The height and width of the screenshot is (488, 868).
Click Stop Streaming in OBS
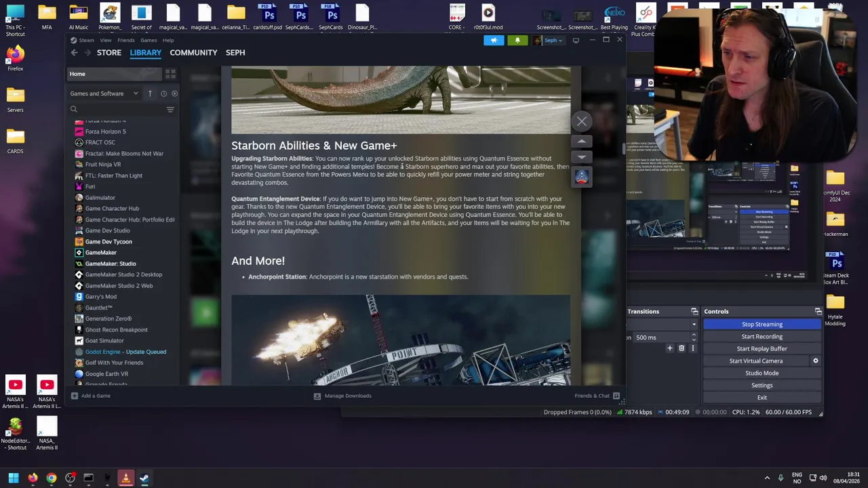pyautogui.click(x=762, y=324)
